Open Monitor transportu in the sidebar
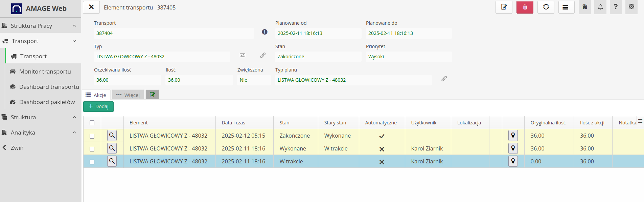This screenshot has width=644, height=202. (x=45, y=72)
